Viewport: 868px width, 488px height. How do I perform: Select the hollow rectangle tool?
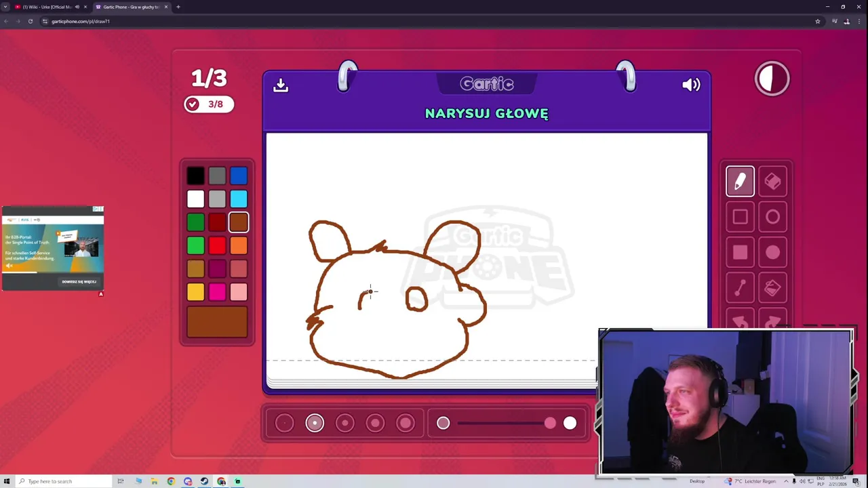(740, 217)
